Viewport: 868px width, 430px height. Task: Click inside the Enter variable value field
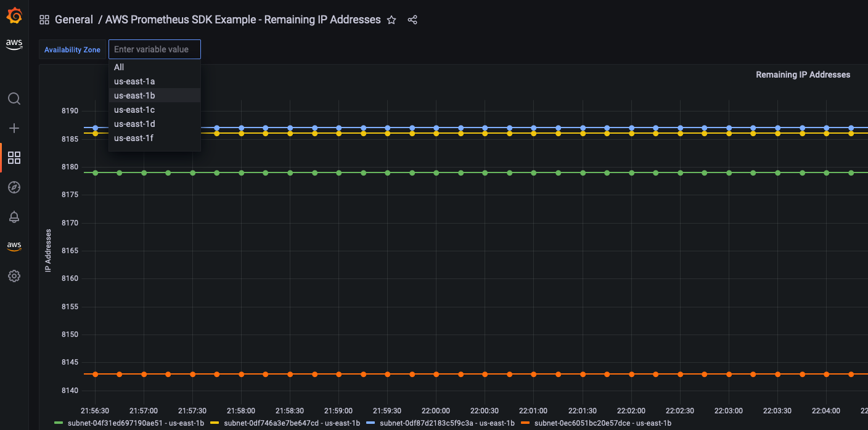tap(154, 49)
